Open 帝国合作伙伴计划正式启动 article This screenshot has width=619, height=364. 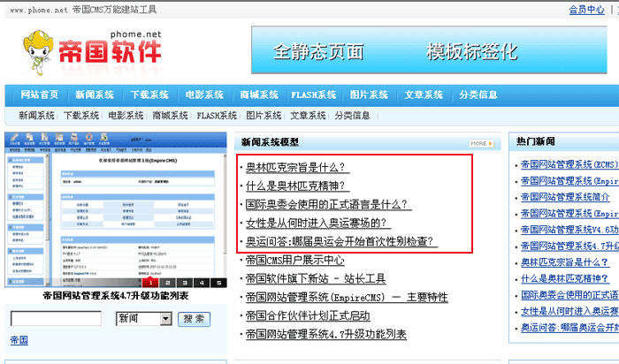coord(308,316)
